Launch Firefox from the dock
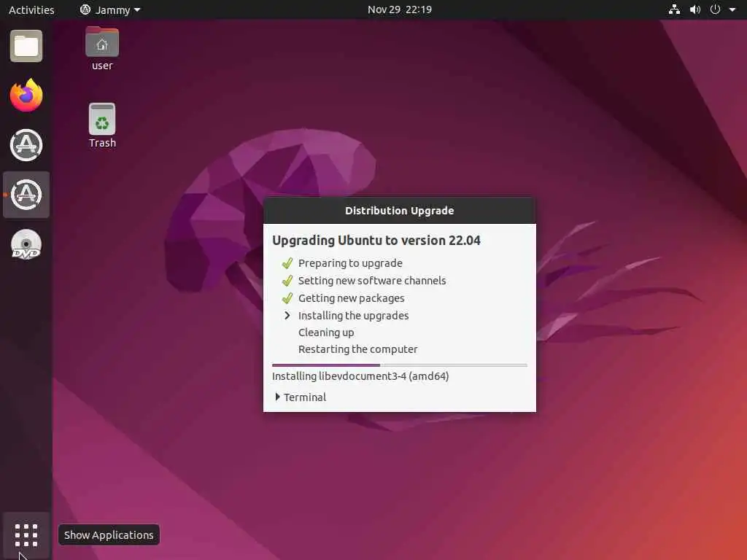 pyautogui.click(x=26, y=96)
